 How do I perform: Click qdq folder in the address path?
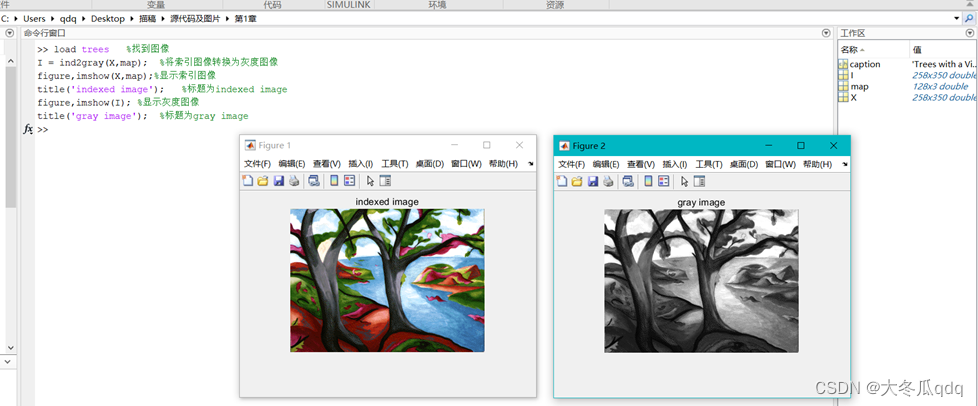pos(68,19)
